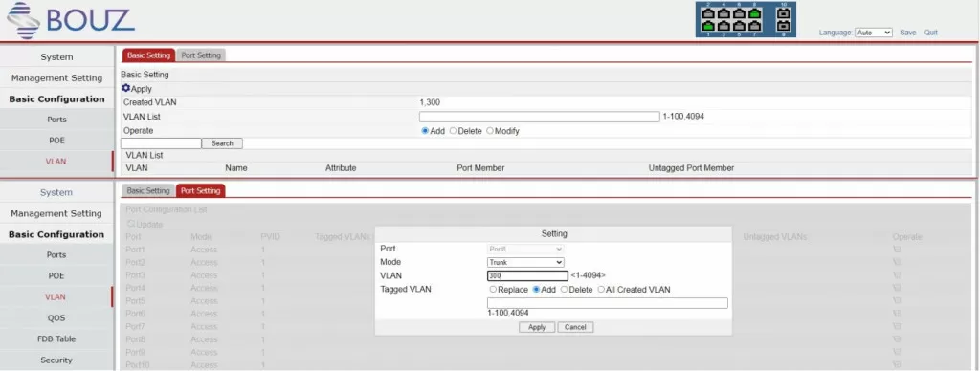The width and height of the screenshot is (980, 371).
Task: Click SFP port 9 icon
Action: click(783, 26)
